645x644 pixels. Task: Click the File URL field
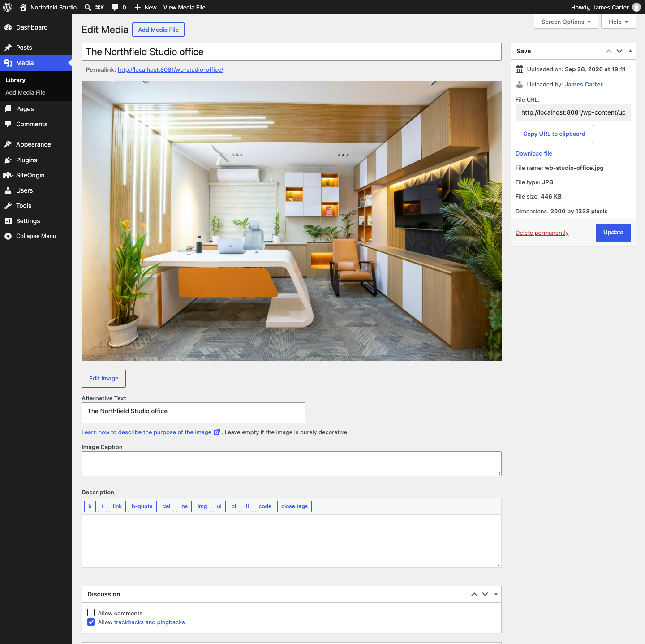point(573,112)
